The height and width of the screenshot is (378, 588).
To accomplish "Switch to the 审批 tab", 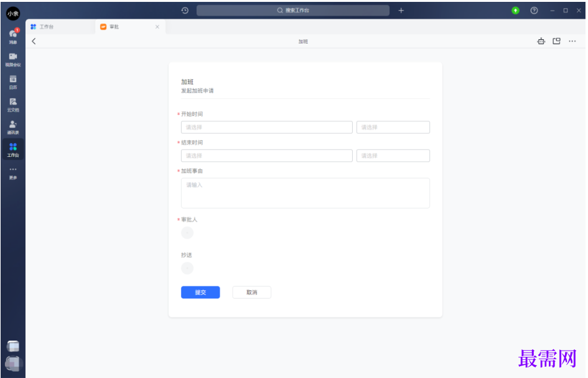I will tap(130, 27).
